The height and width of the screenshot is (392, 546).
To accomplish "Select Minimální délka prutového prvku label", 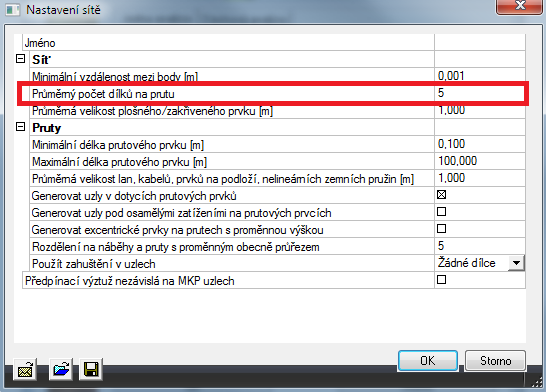I will click(118, 145).
